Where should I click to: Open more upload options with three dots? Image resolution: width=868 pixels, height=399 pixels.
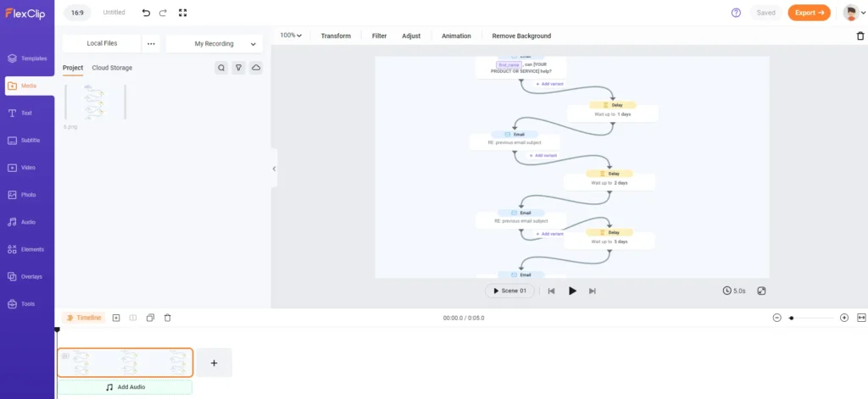coord(151,44)
